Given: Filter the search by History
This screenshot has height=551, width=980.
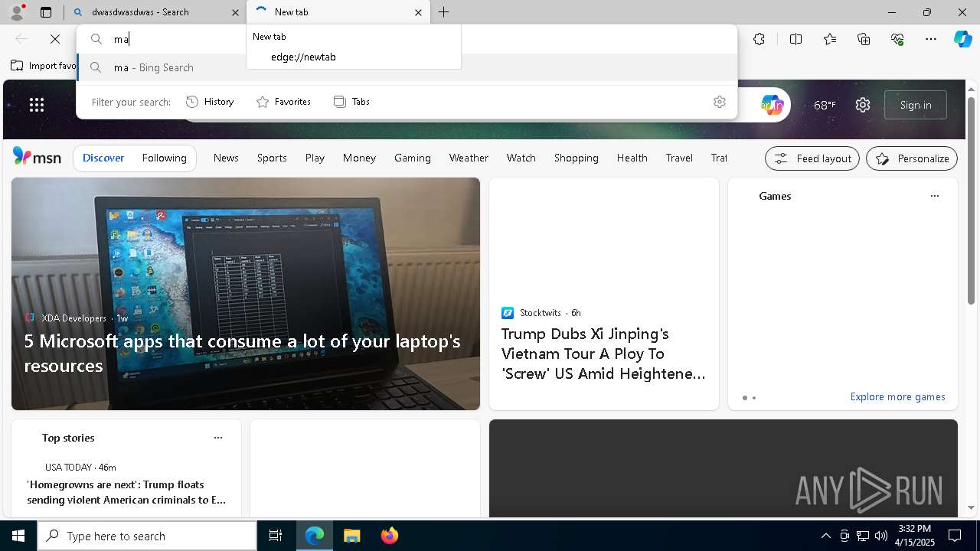Looking at the screenshot, I should (x=210, y=102).
